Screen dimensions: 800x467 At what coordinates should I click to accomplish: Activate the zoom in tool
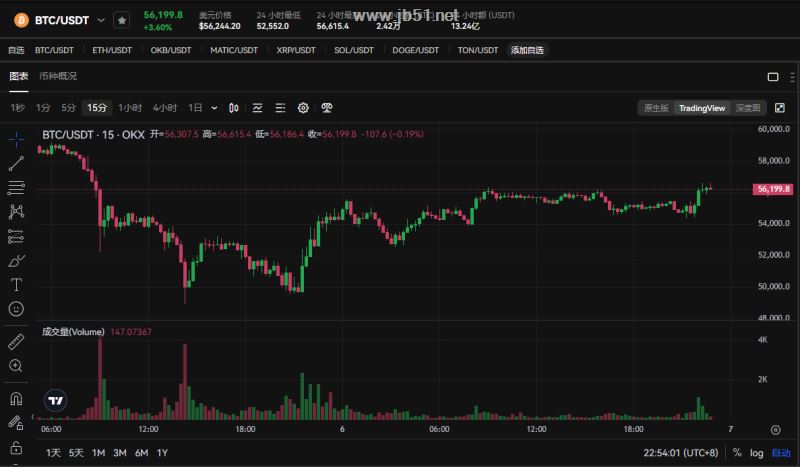click(16, 365)
